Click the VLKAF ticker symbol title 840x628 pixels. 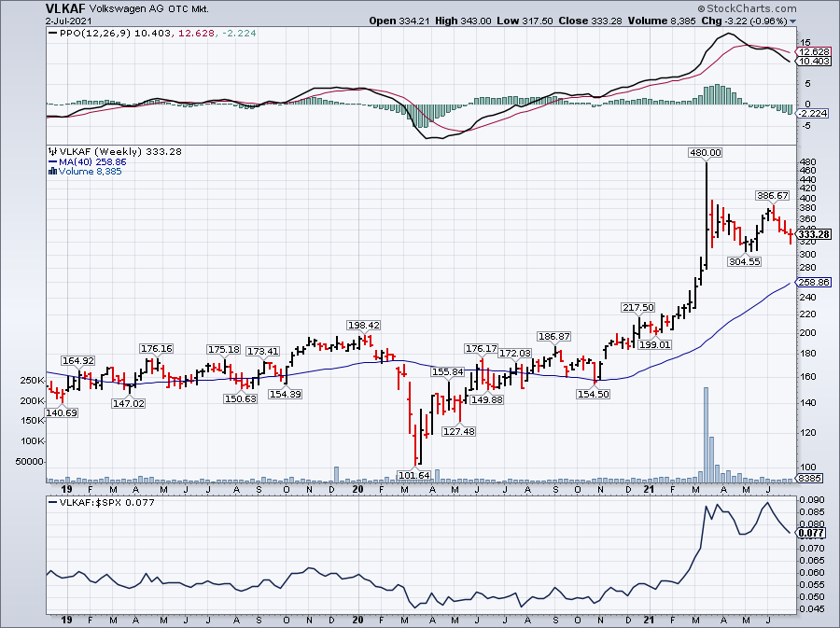pyautogui.click(x=65, y=7)
